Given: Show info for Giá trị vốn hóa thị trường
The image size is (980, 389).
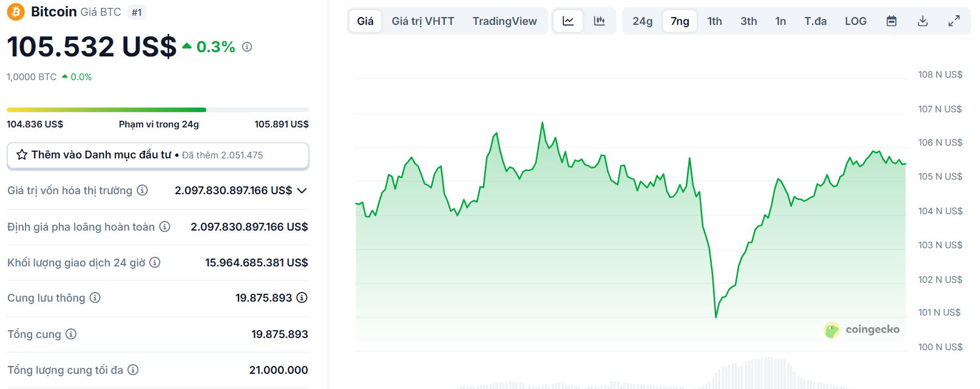Looking at the screenshot, I should coord(142,190).
